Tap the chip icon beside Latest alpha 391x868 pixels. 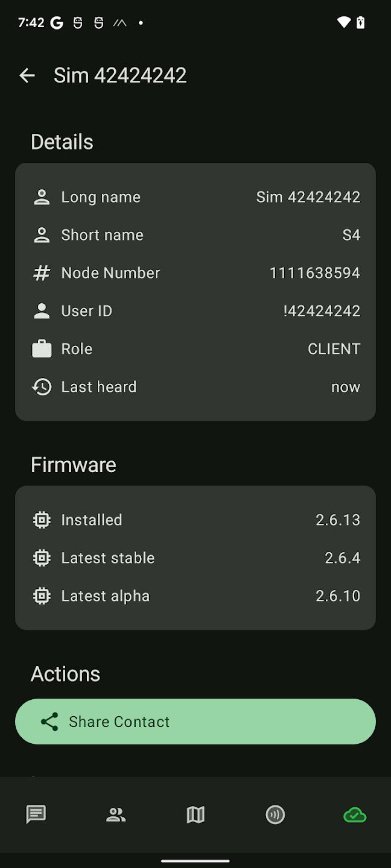pos(41,596)
